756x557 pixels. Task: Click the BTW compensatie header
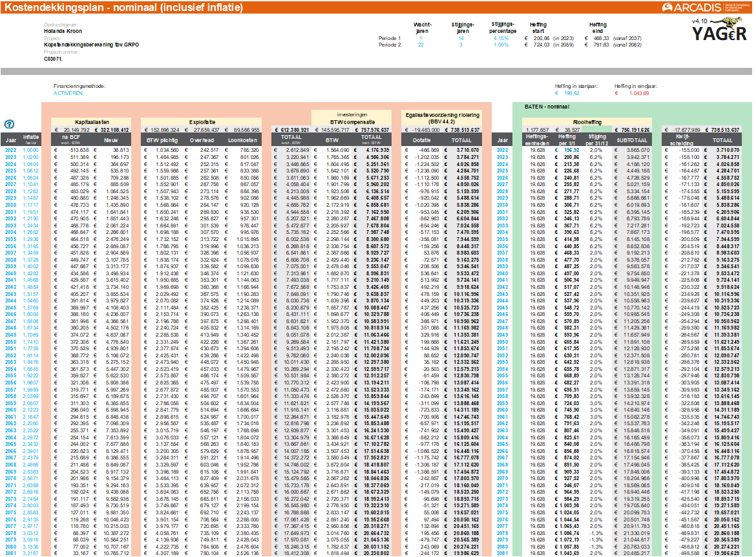(352, 121)
